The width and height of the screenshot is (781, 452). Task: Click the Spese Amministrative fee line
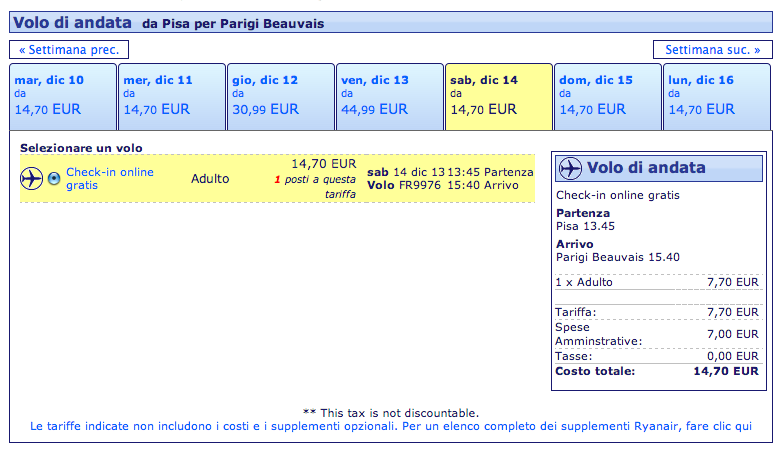657,334
